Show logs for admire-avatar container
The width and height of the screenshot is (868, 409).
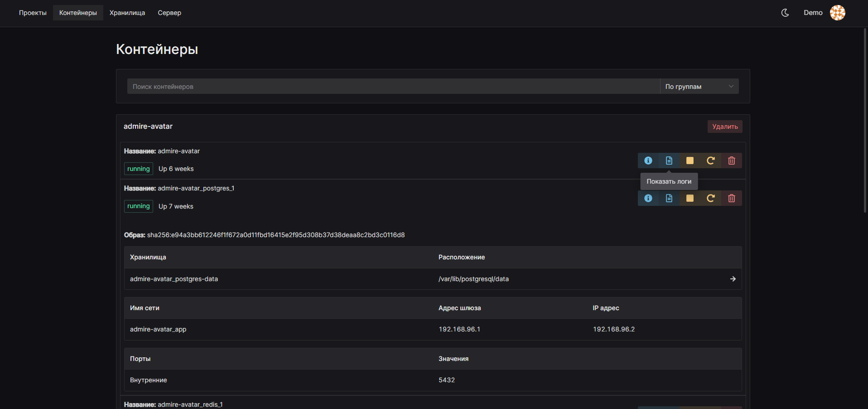669,161
